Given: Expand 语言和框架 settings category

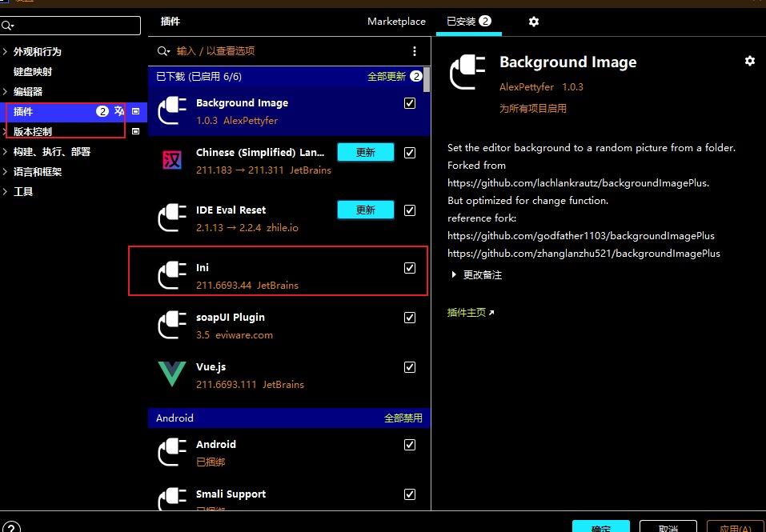Looking at the screenshot, I should pyautogui.click(x=4, y=171).
